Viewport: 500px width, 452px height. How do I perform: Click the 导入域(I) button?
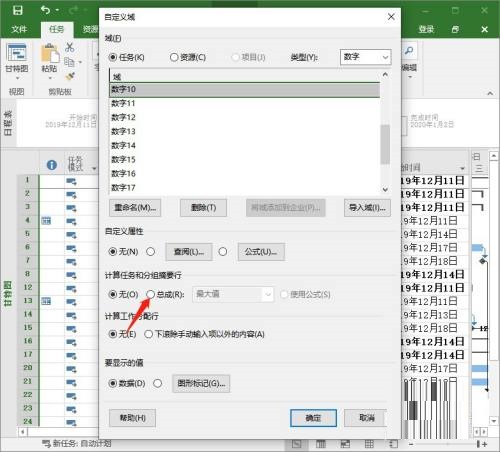click(x=367, y=208)
